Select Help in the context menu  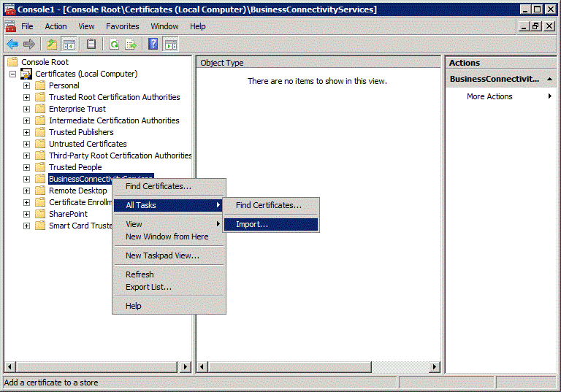[x=169, y=306]
